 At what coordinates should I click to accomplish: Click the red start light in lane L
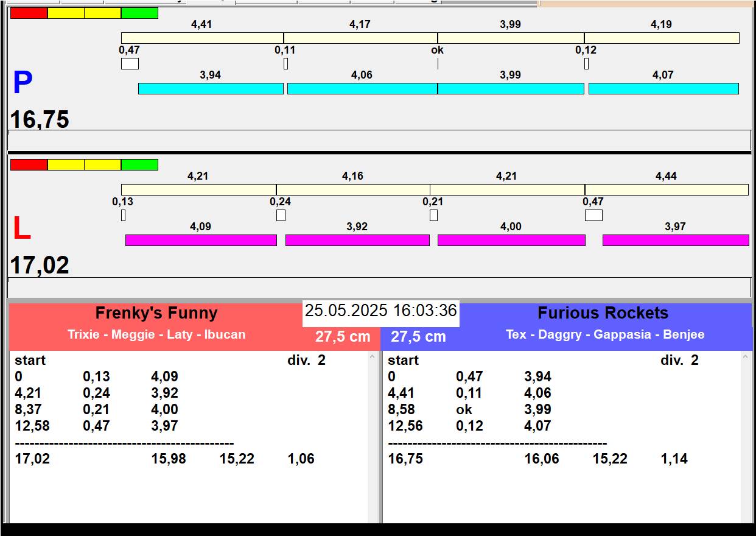29,164
